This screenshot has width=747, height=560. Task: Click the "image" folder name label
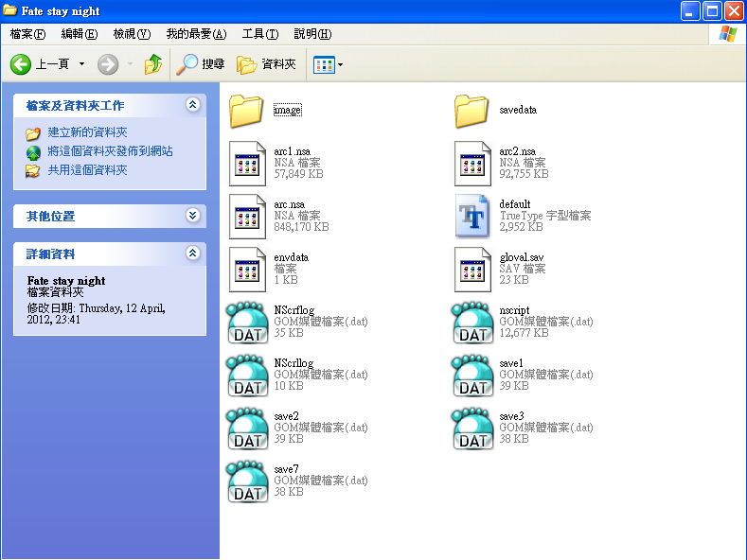[x=287, y=110]
